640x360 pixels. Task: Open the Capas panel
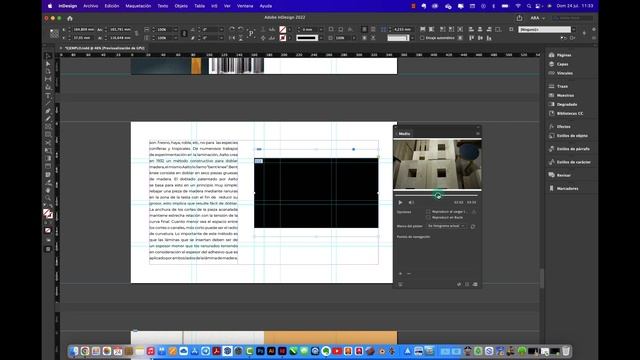click(562, 64)
